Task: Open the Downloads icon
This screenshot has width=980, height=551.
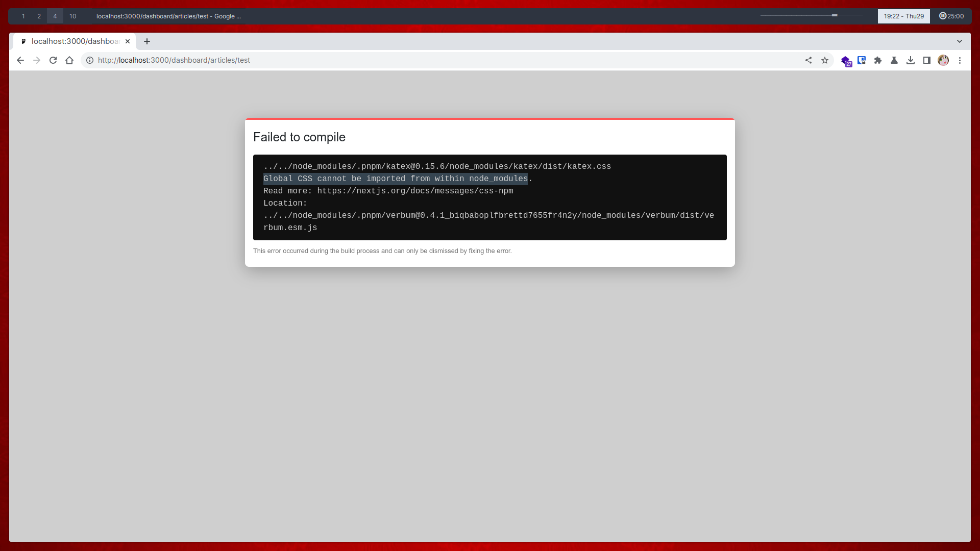Action: click(x=911, y=60)
